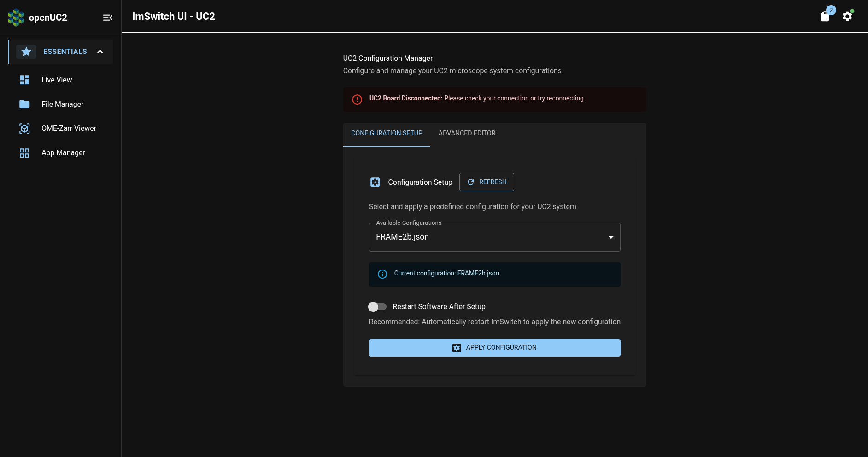Open the settings gear in the top bar
The width and height of the screenshot is (868, 457).
pos(848,16)
